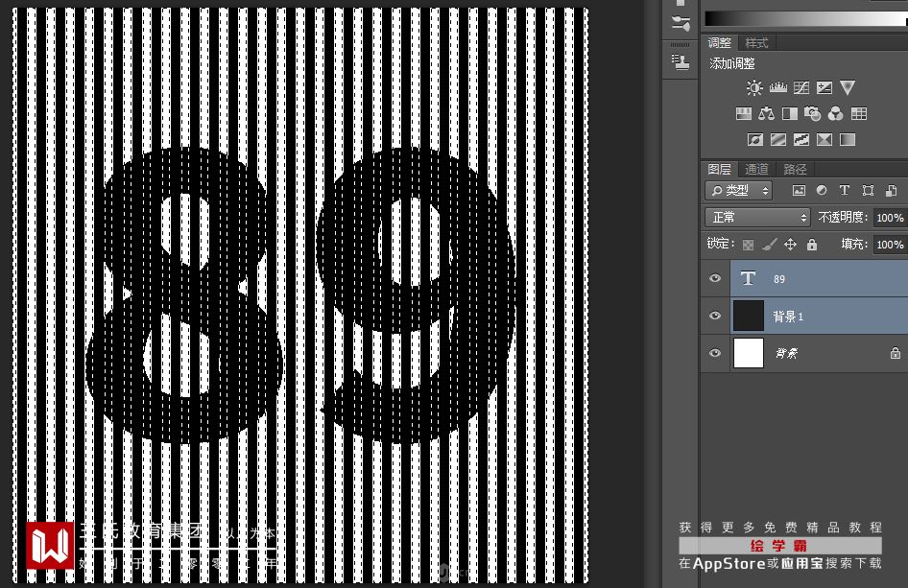Viewport: 908px width, 588px height.
Task: Click the 不透明度 label
Action: [843, 217]
